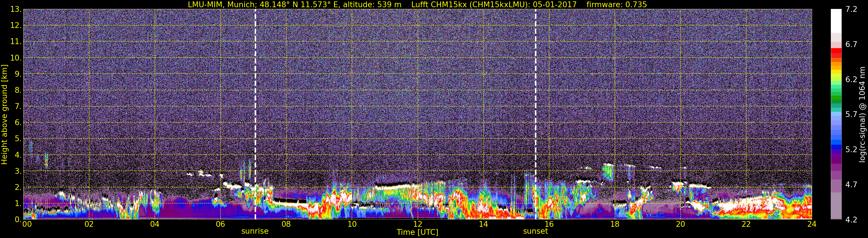Viewport: 868px width, 238px height.
Task: Click the time axis tick label '10'
Action: pos(352,224)
